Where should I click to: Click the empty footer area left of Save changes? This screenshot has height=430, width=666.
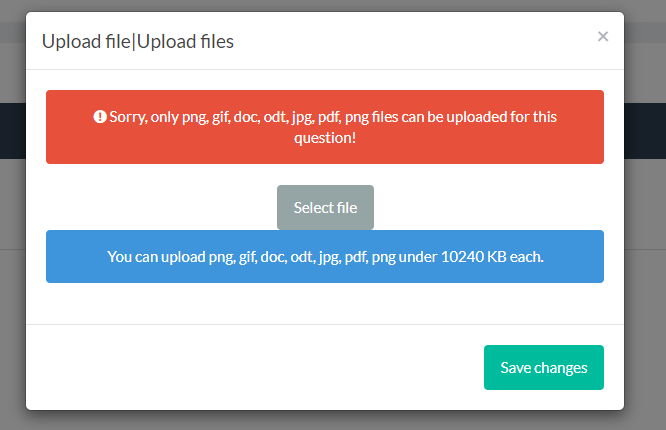250,367
